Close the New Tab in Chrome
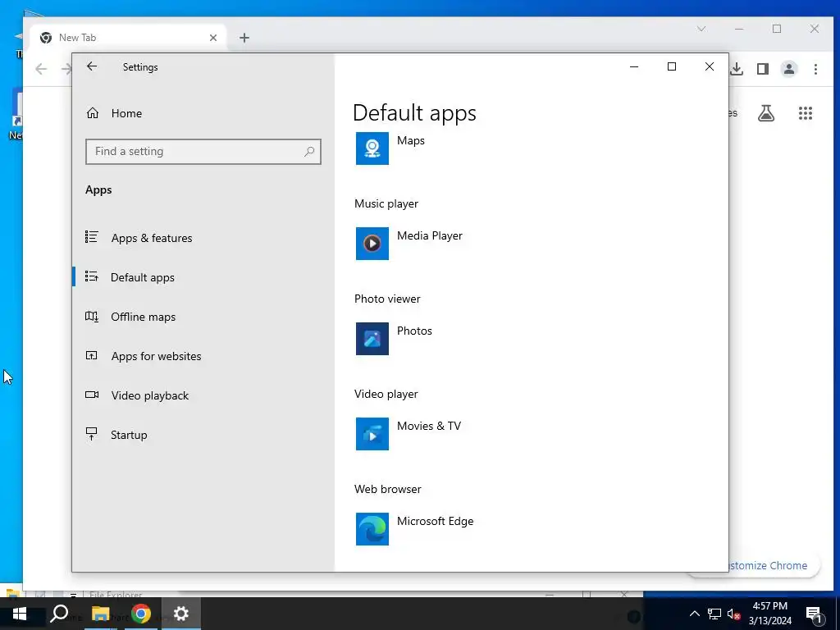The image size is (840, 630). [x=213, y=38]
